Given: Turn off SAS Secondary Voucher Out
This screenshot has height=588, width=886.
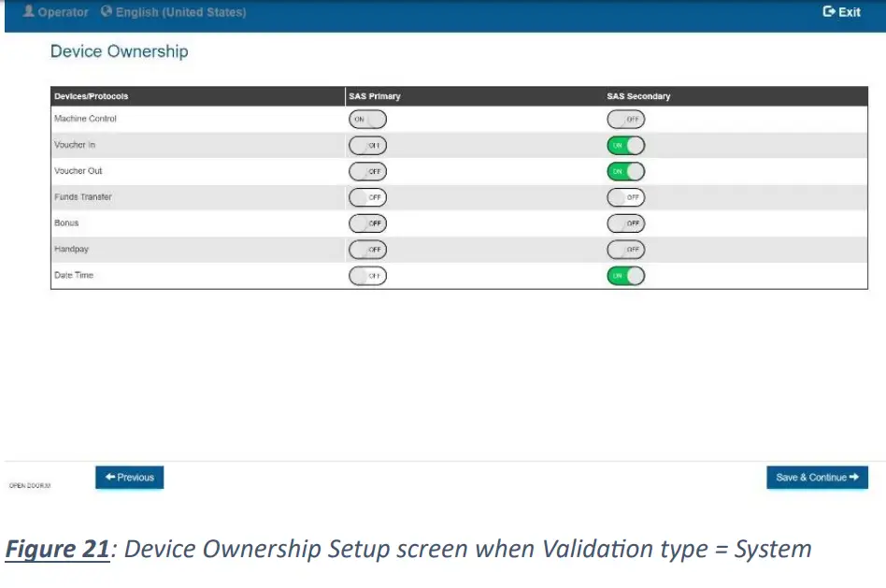Looking at the screenshot, I should [x=625, y=171].
